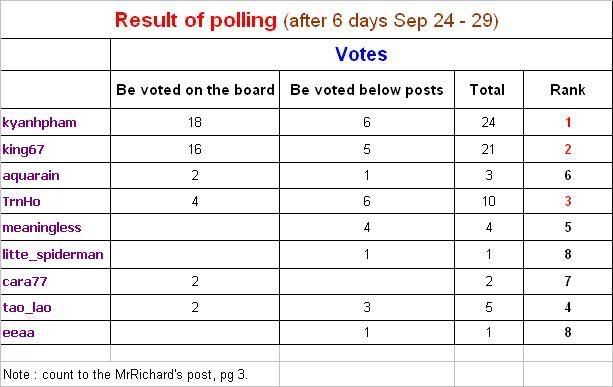Click litte_spiderman username
Viewport: 613px width, 387px height.
[53, 255]
